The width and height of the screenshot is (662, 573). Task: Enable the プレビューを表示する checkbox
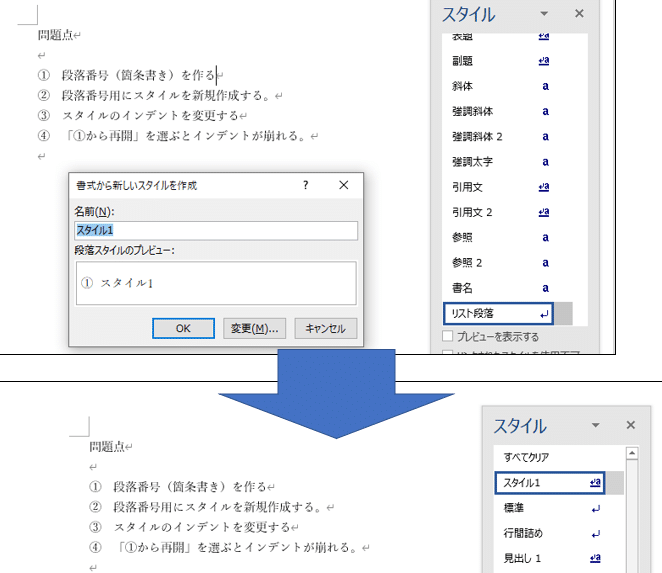coord(448,337)
